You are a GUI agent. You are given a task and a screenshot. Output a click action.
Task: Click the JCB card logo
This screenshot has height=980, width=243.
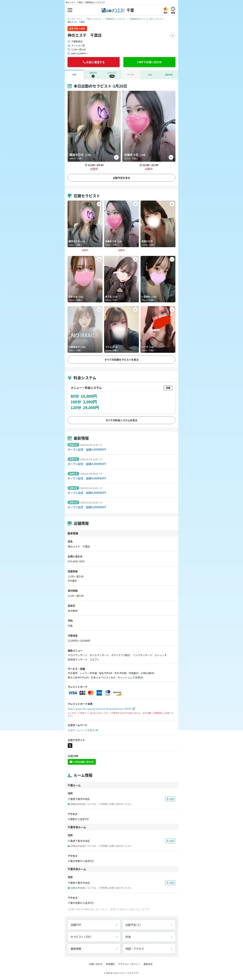pos(82,693)
